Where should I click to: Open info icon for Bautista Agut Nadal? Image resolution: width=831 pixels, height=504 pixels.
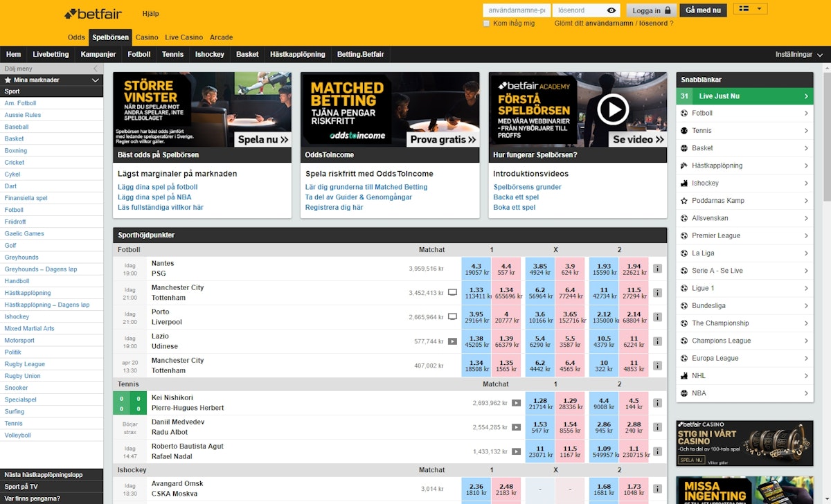(657, 451)
